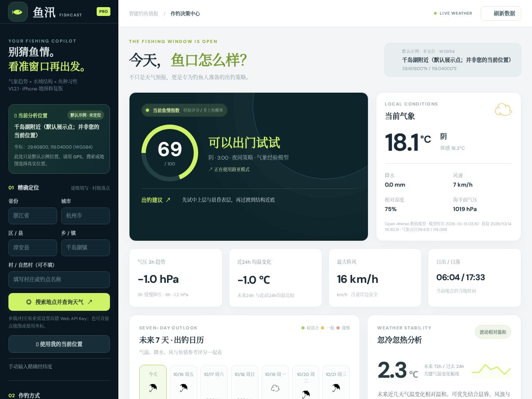Click the 风速 7 km/h value
The width and height of the screenshot is (532, 399).
click(463, 185)
